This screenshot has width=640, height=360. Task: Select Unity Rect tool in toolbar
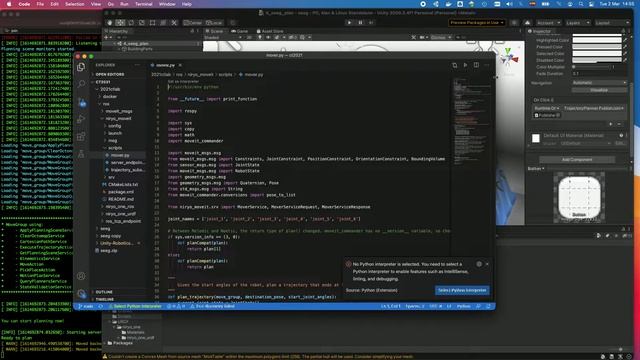click(x=152, y=23)
